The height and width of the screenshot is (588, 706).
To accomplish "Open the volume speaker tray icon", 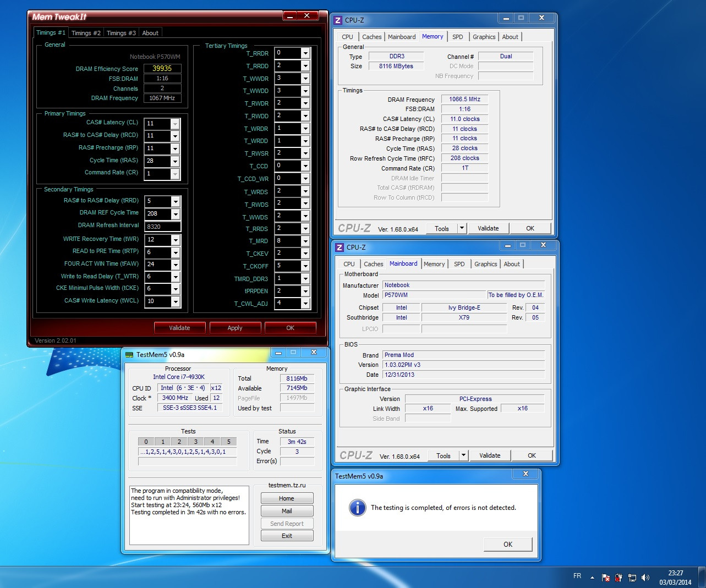I will point(645,577).
